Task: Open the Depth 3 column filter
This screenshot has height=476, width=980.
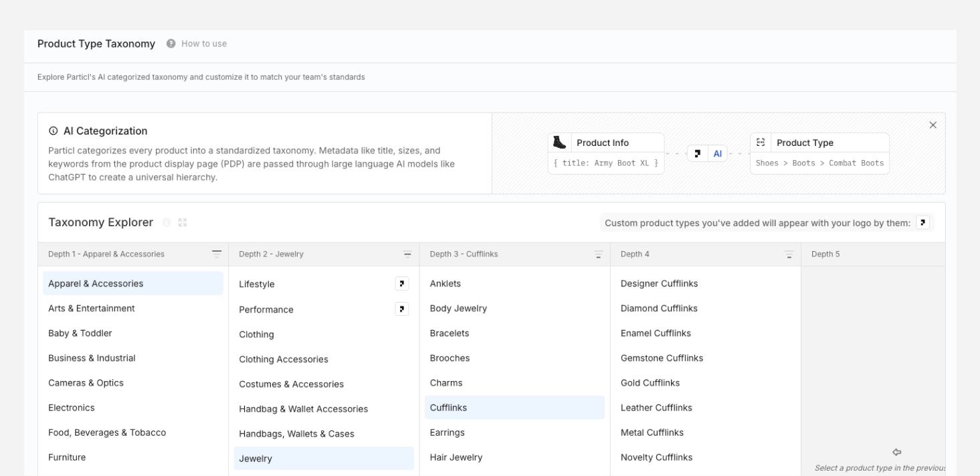Action: click(598, 254)
